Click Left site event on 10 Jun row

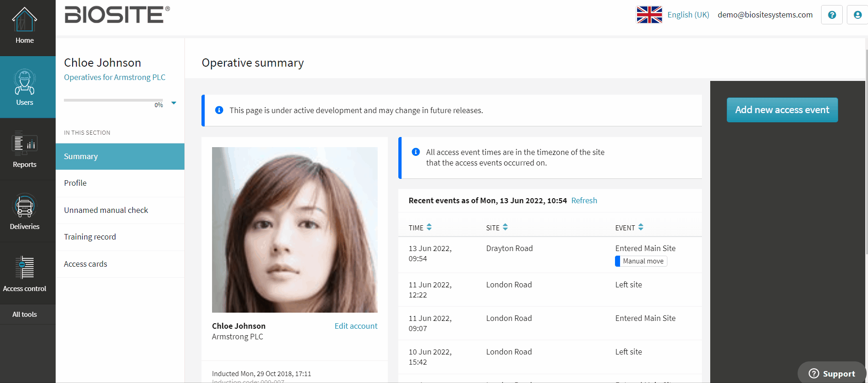(x=628, y=352)
